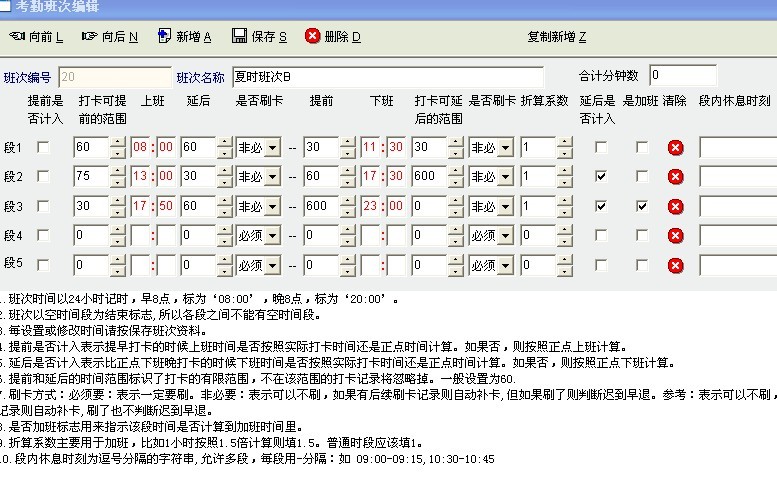Click 复制新增 Z button
Image resolution: width=777 pixels, height=489 pixels.
(x=556, y=37)
